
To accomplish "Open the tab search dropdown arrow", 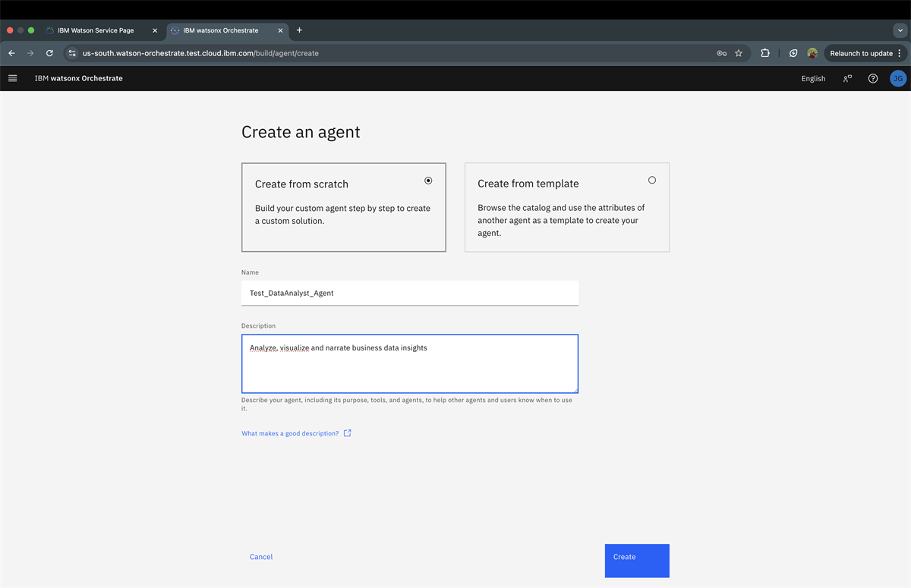I will (900, 30).
